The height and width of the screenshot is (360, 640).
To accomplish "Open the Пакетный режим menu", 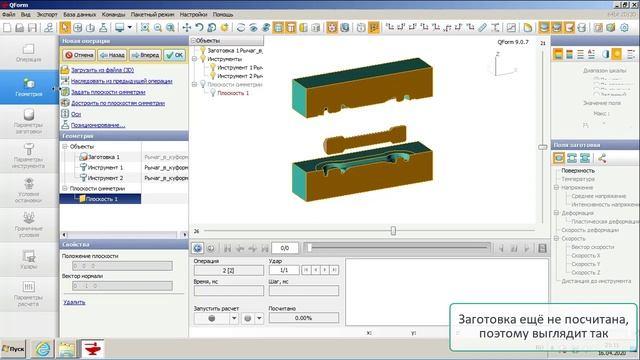I will 152,14.
